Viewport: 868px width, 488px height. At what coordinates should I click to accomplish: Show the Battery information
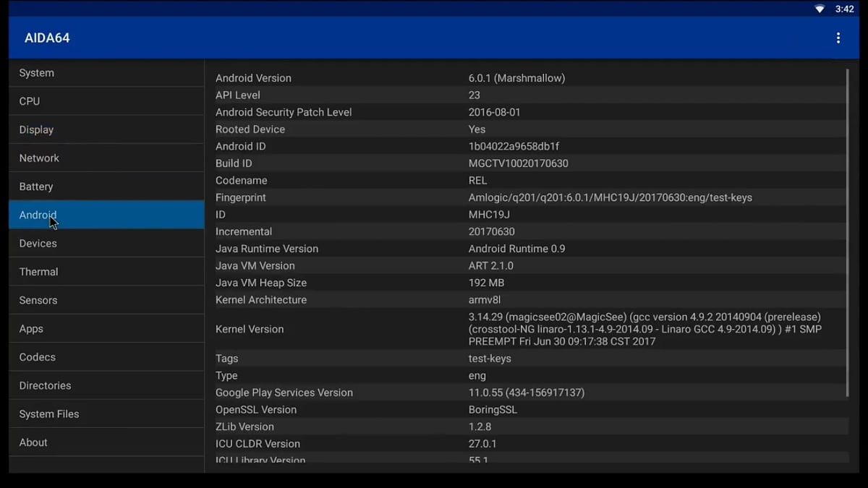[x=106, y=187]
